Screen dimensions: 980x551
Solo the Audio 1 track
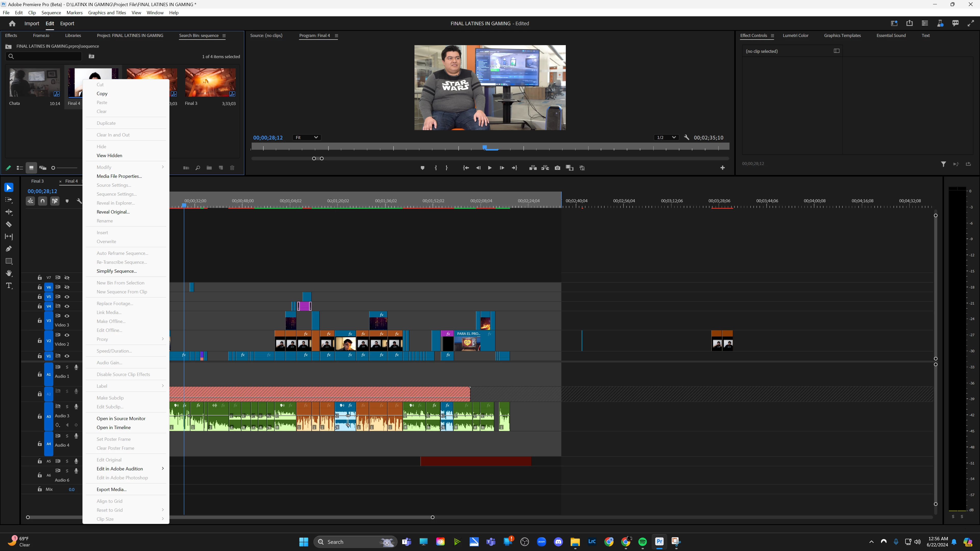tap(67, 367)
